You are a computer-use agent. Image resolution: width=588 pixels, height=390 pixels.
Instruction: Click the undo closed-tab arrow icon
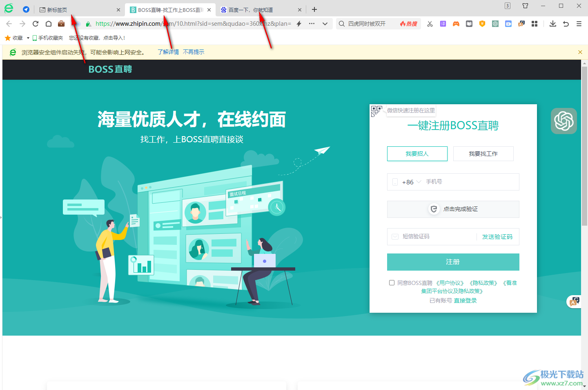(566, 24)
